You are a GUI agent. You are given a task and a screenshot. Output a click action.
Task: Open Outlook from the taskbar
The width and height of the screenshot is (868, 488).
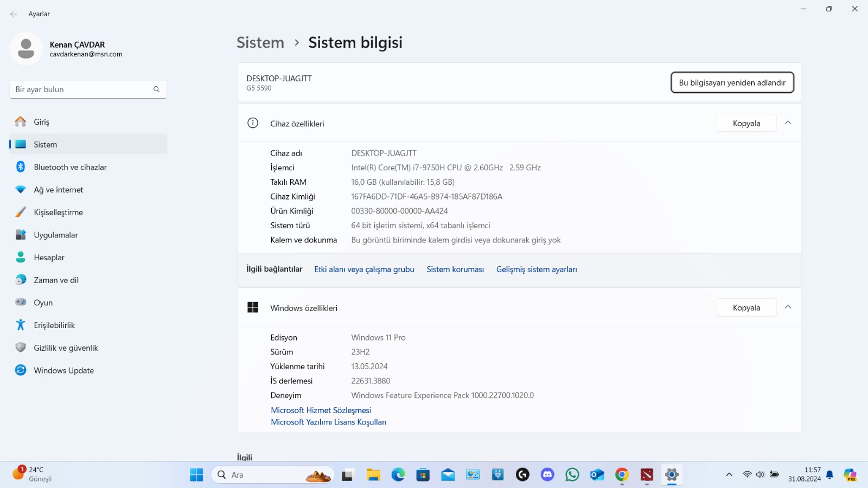(x=597, y=475)
